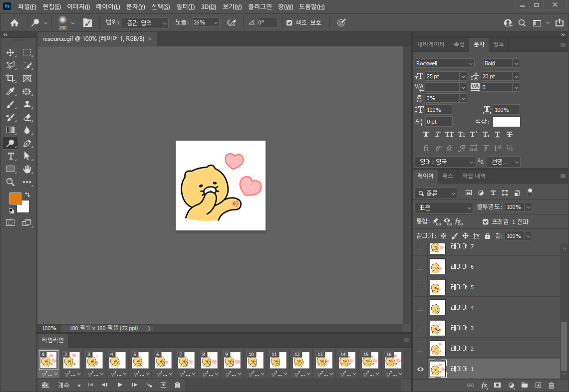Enable airbrush mode in options bar
The width and height of the screenshot is (569, 392).
232,23
